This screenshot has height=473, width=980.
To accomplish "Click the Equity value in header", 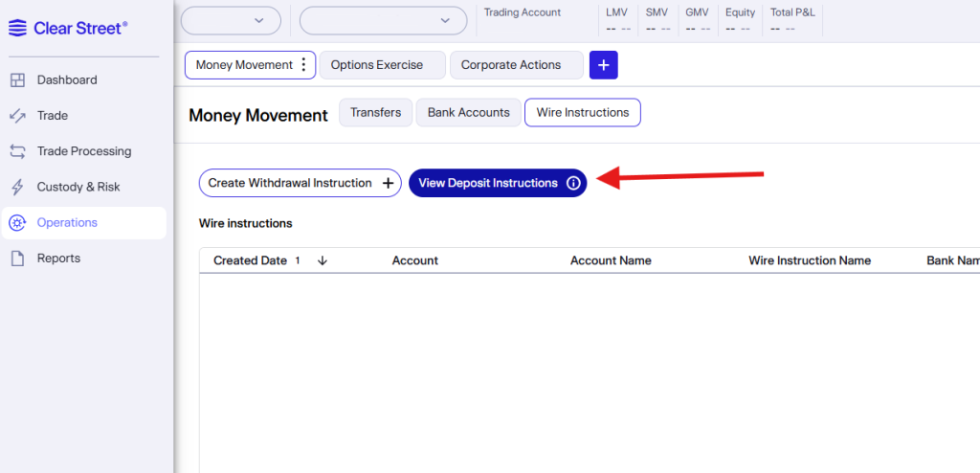I will pyautogui.click(x=738, y=29).
